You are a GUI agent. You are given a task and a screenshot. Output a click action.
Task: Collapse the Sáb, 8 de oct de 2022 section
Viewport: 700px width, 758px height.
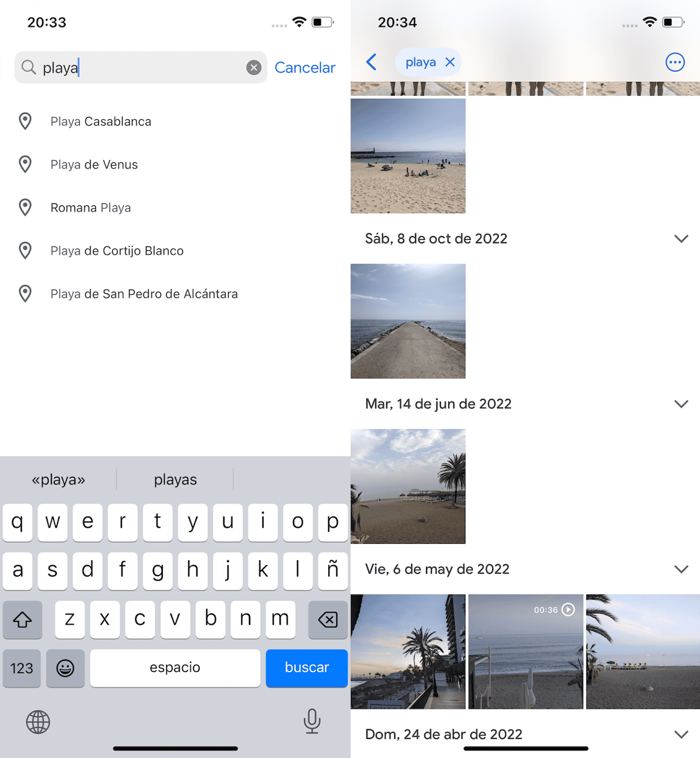pos(681,239)
